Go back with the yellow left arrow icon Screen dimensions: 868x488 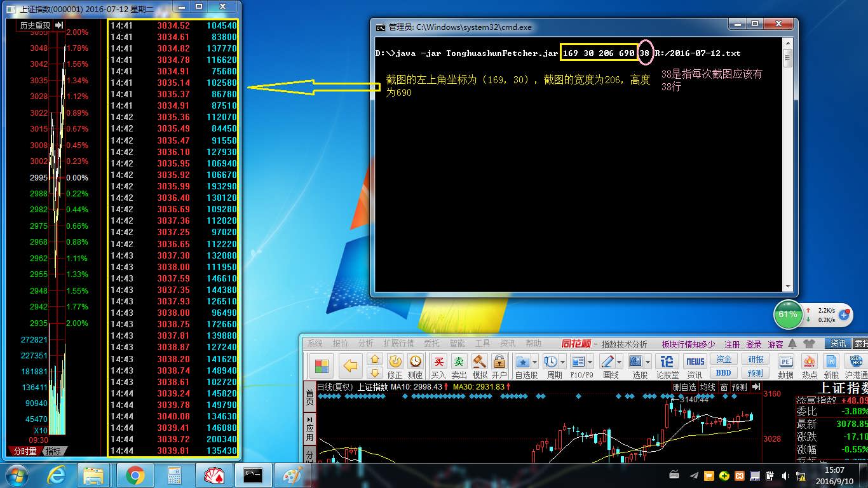point(350,367)
